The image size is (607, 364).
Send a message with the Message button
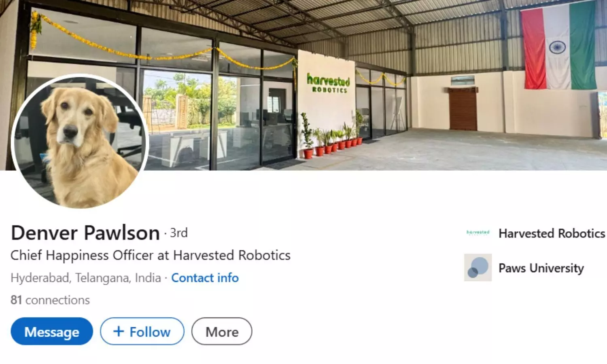[52, 331]
